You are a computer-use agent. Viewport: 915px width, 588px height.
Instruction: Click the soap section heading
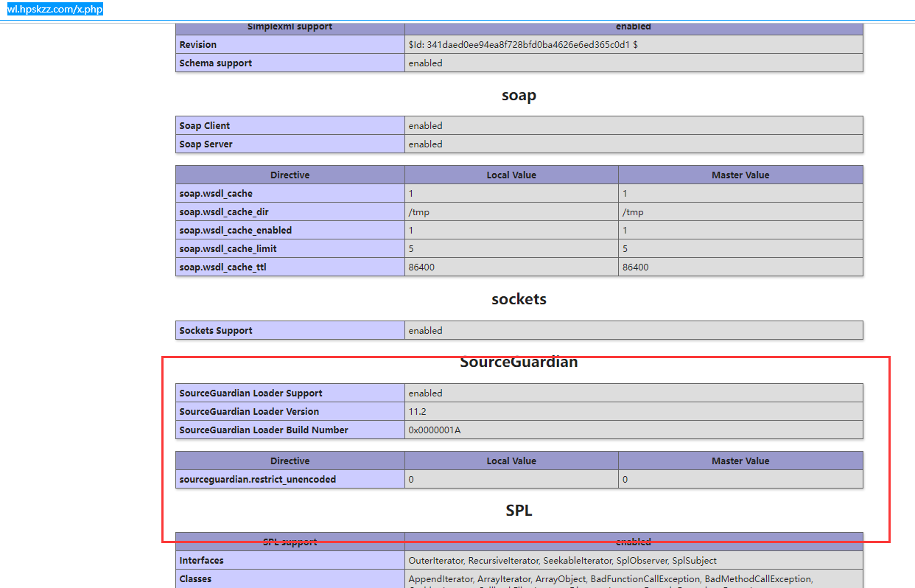[519, 95]
